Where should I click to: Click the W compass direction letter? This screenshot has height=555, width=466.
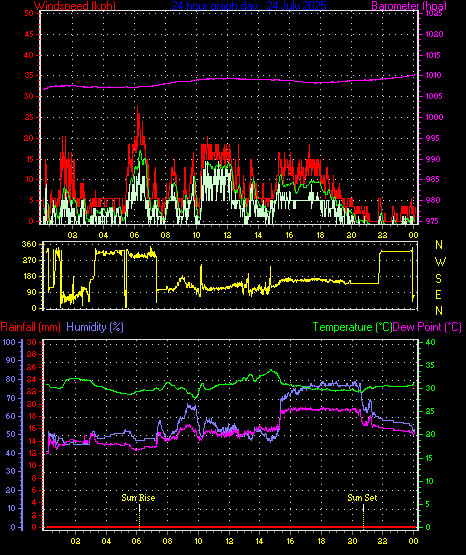[440, 262]
